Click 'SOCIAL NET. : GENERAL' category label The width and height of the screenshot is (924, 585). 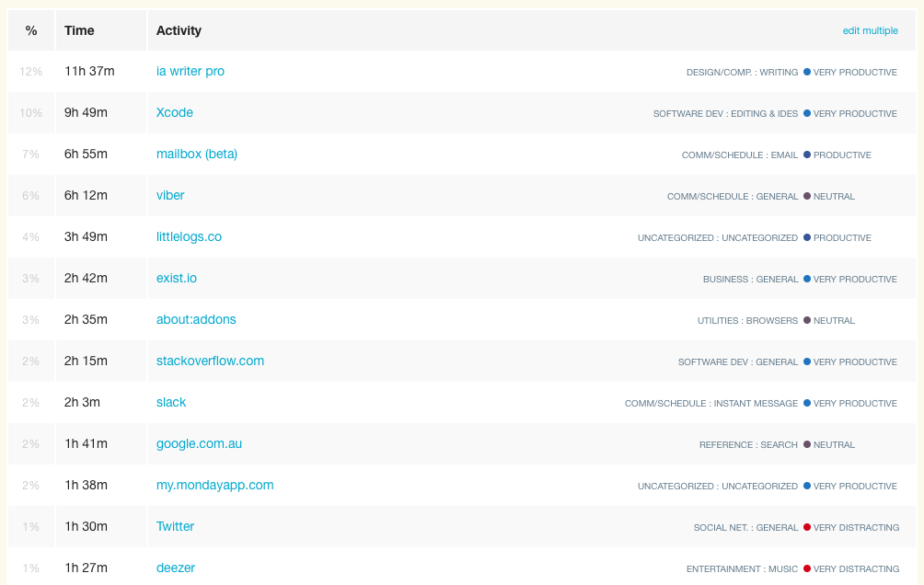745,528
